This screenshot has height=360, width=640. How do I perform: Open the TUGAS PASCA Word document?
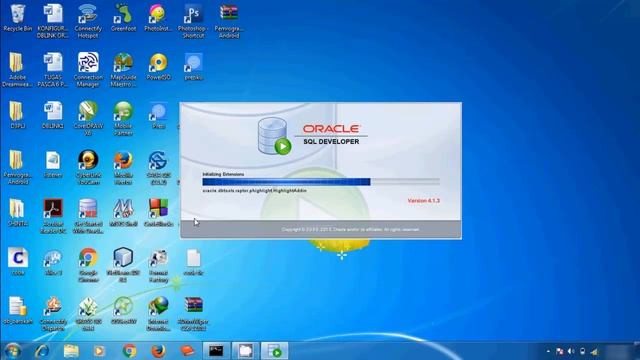53,69
